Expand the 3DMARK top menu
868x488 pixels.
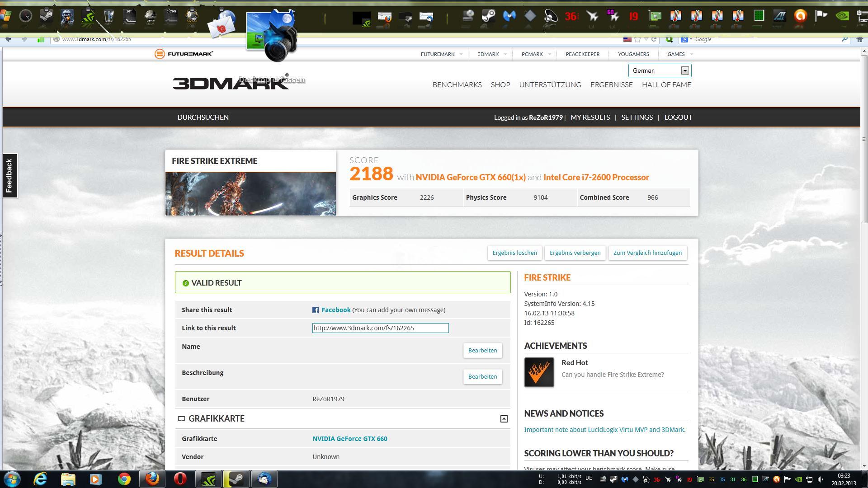(x=492, y=54)
